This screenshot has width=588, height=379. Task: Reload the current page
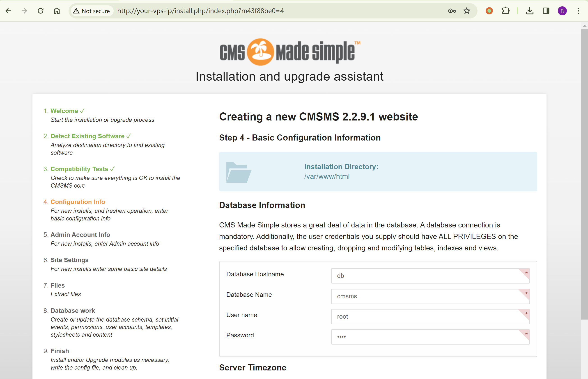point(41,11)
